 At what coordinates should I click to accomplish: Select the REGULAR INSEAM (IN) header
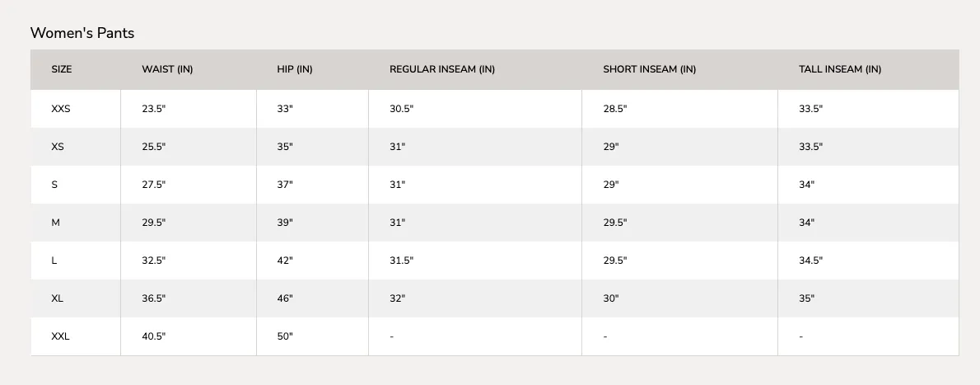pyautogui.click(x=442, y=69)
